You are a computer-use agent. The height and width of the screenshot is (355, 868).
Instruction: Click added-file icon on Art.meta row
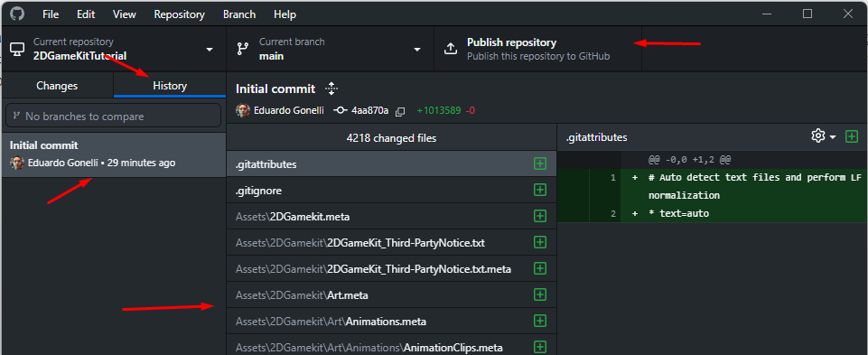pyautogui.click(x=540, y=294)
